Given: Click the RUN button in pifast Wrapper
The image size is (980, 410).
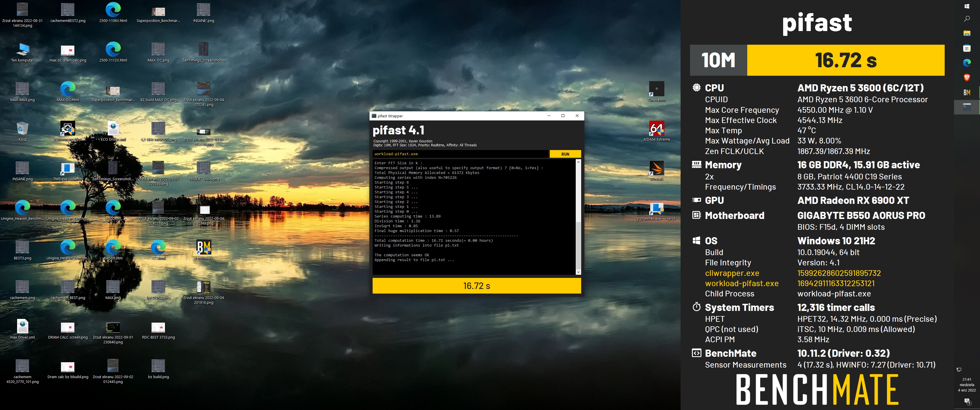Looking at the screenshot, I should tap(565, 154).
